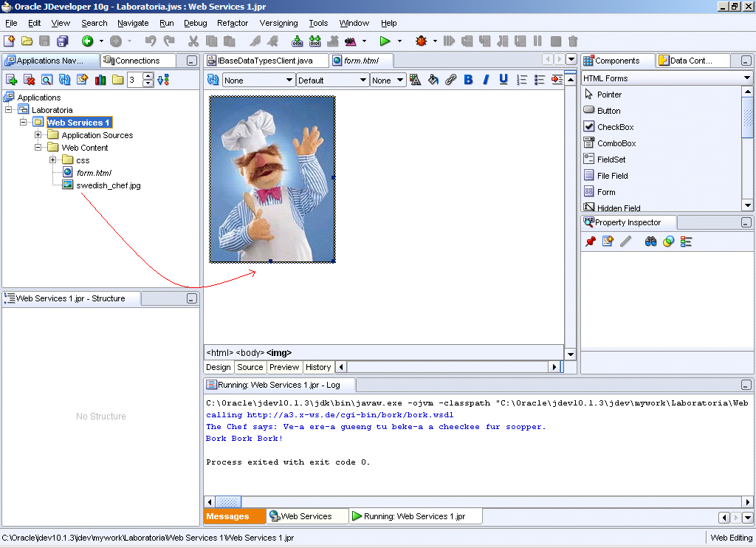This screenshot has height=548, width=756.
Task: Click the numbered list icon
Action: pyautogui.click(x=522, y=80)
